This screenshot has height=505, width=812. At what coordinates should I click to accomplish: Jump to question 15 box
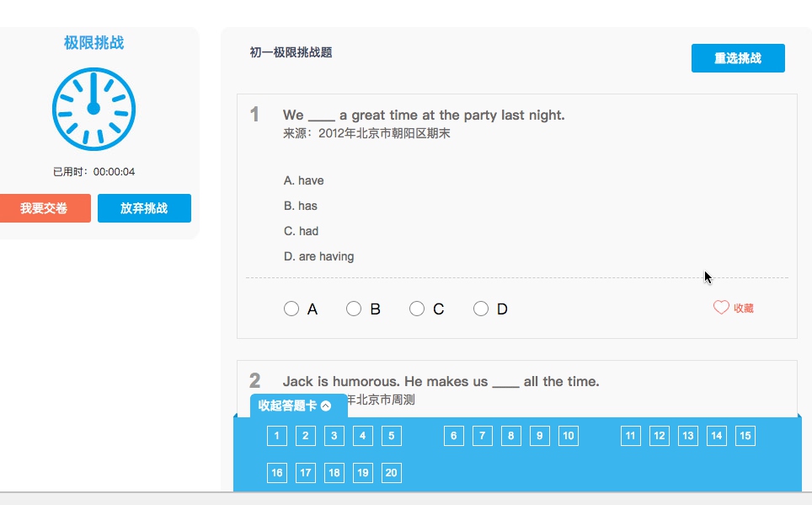(x=745, y=436)
